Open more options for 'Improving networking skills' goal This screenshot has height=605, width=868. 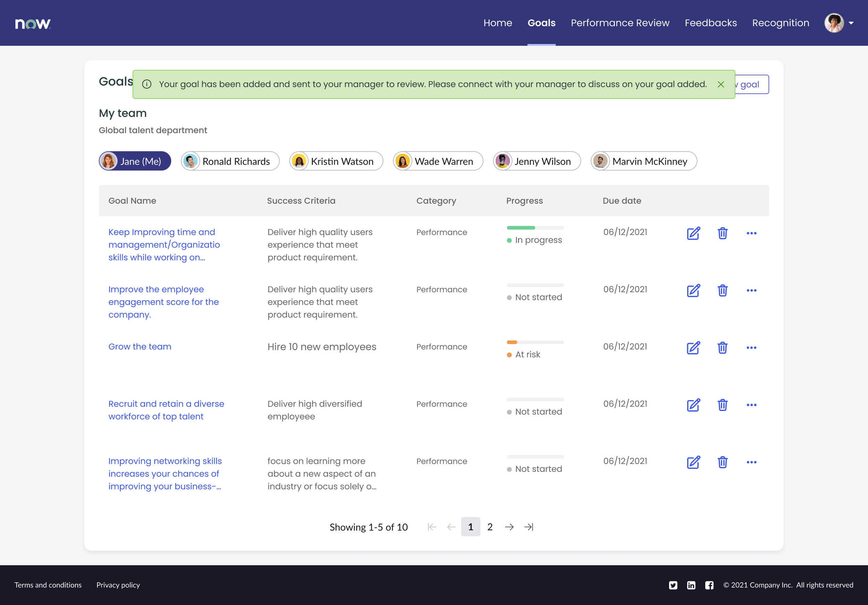[x=751, y=462]
